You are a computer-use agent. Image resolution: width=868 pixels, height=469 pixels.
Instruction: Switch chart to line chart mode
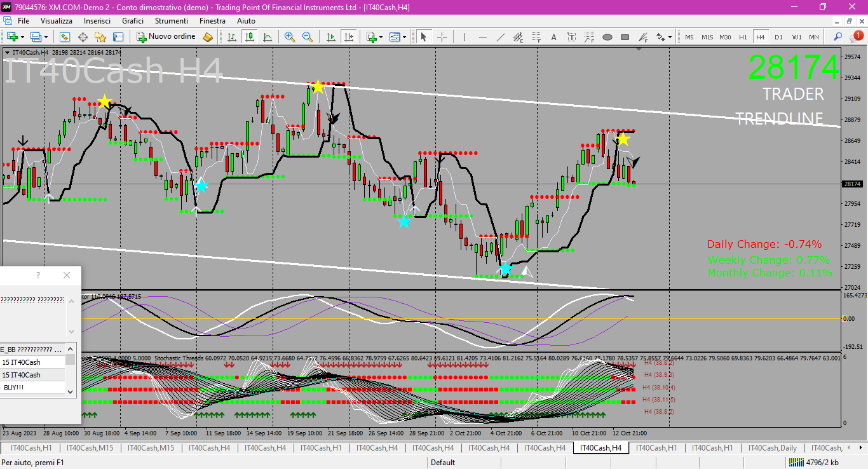(x=268, y=37)
